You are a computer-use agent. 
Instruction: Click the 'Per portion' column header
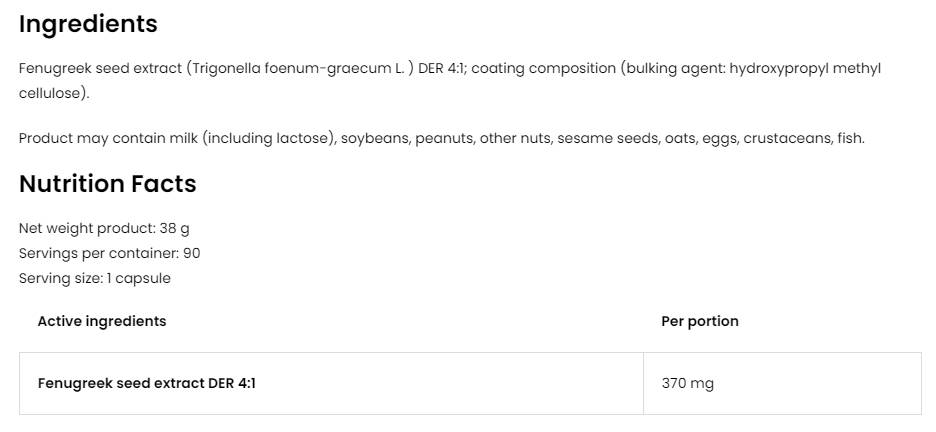click(x=700, y=321)
